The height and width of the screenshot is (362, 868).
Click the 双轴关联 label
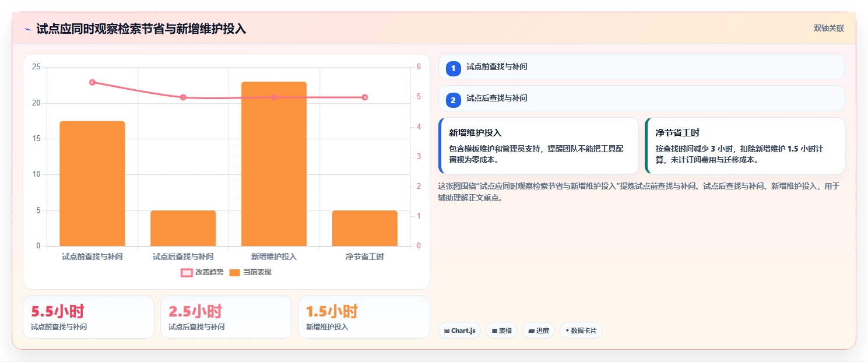[x=829, y=29]
